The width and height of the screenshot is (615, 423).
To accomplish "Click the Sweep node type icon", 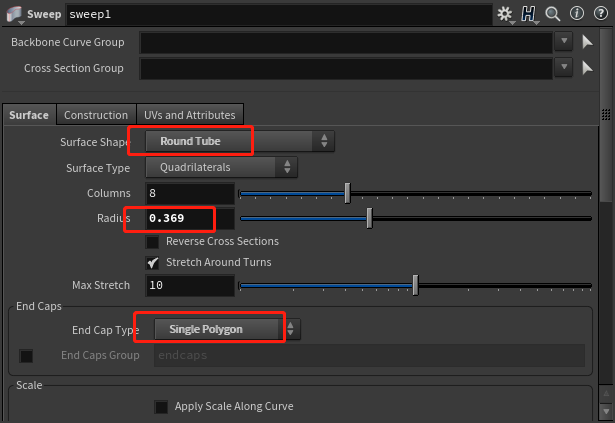I will pos(14,15).
